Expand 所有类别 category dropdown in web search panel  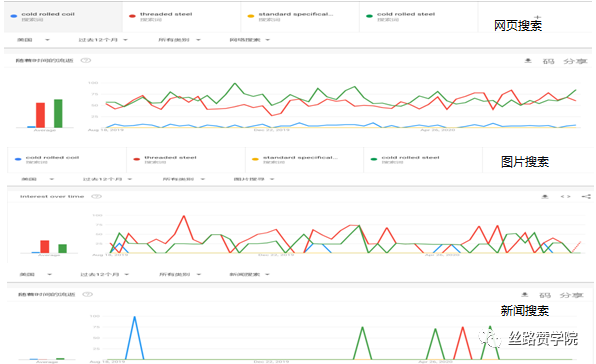pyautogui.click(x=179, y=40)
